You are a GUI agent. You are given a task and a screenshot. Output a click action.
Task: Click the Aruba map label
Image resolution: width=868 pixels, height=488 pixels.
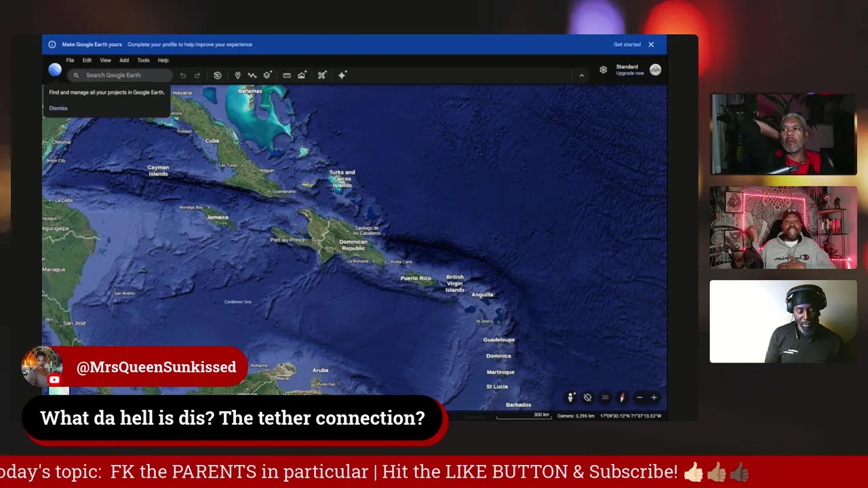(x=320, y=370)
